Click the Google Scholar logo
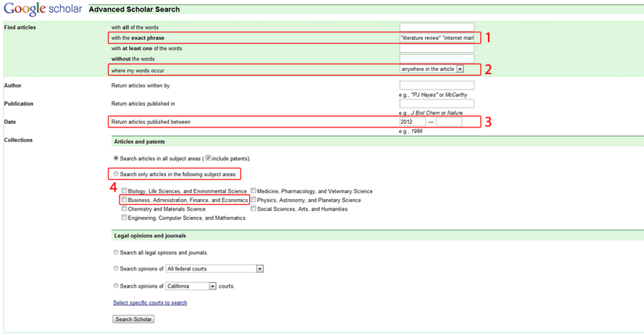The image size is (644, 335). click(x=43, y=9)
